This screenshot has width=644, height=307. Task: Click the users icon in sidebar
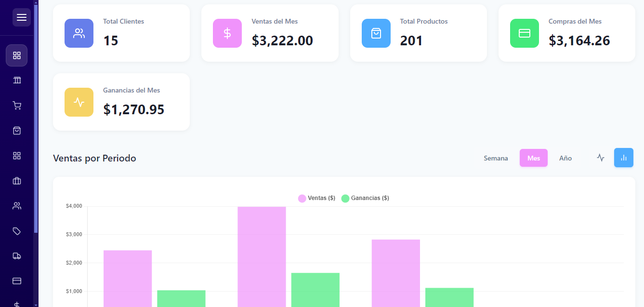pyautogui.click(x=17, y=206)
